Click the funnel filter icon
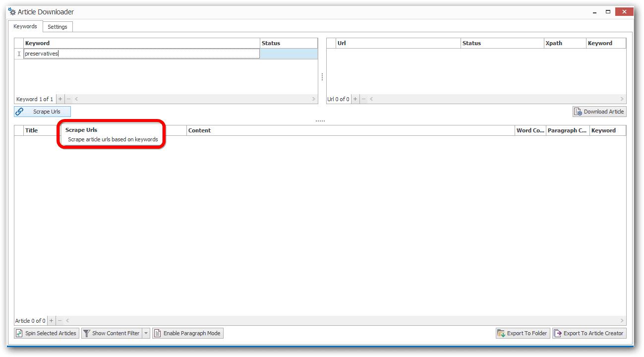Image resolution: width=644 pixels, height=357 pixels. pyautogui.click(x=86, y=333)
